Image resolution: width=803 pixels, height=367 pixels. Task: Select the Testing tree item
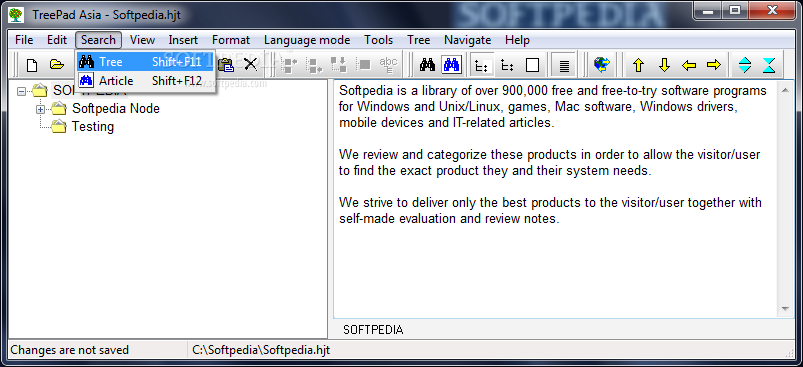[93, 126]
